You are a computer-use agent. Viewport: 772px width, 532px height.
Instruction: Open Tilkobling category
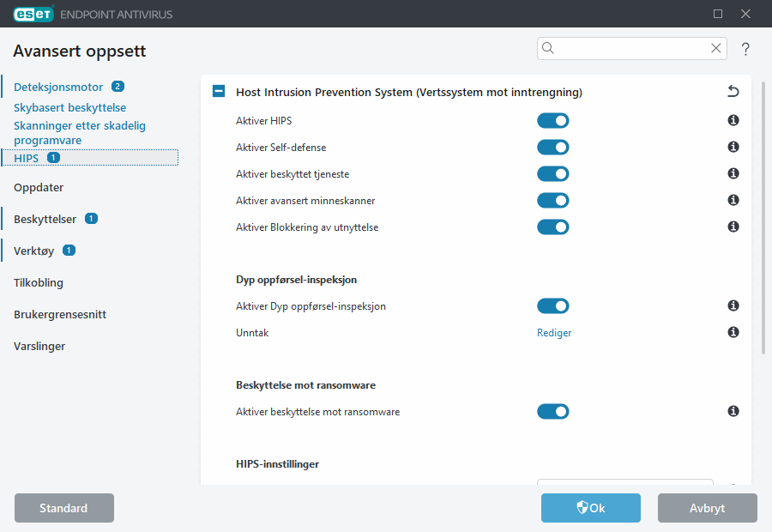(39, 283)
